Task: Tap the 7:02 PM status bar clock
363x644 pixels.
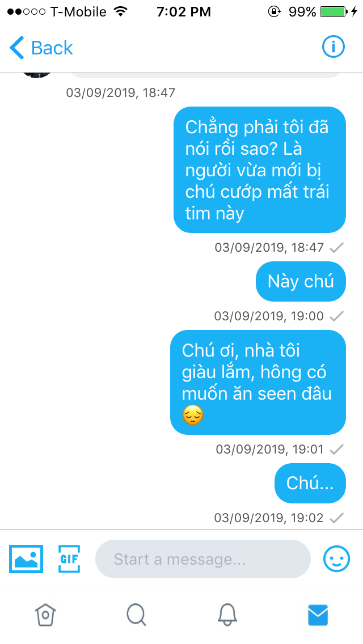Action: [184, 12]
